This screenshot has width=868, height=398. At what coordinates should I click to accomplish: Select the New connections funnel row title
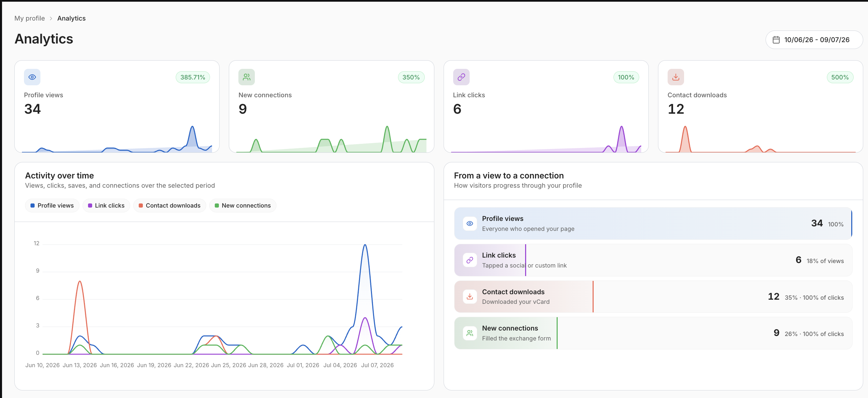point(510,328)
